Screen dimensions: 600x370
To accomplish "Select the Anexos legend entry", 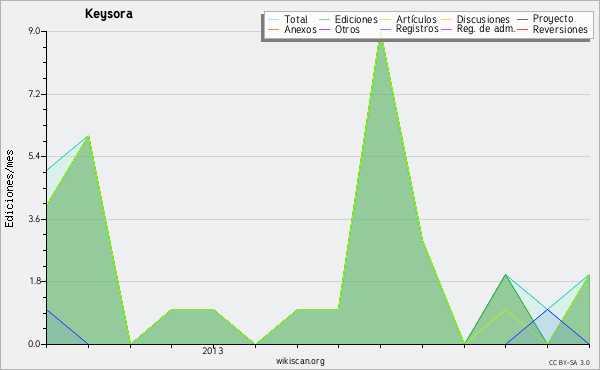I will click(292, 29).
